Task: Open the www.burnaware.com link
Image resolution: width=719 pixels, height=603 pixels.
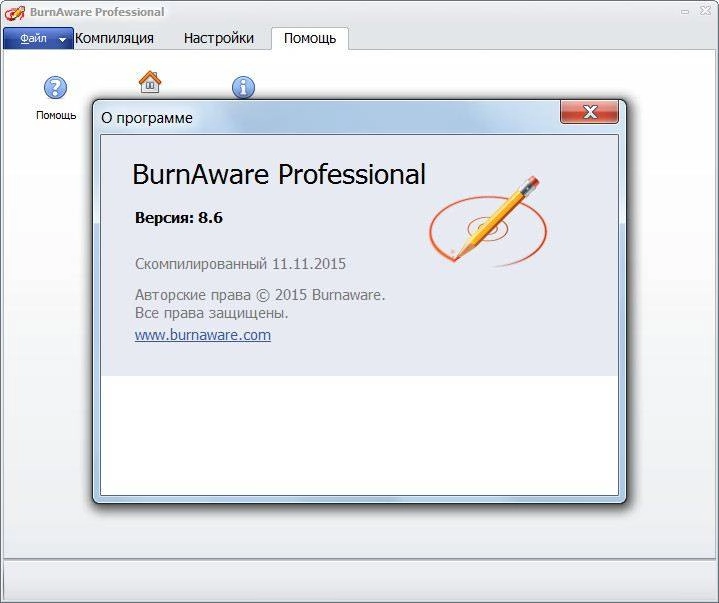Action: coord(203,335)
